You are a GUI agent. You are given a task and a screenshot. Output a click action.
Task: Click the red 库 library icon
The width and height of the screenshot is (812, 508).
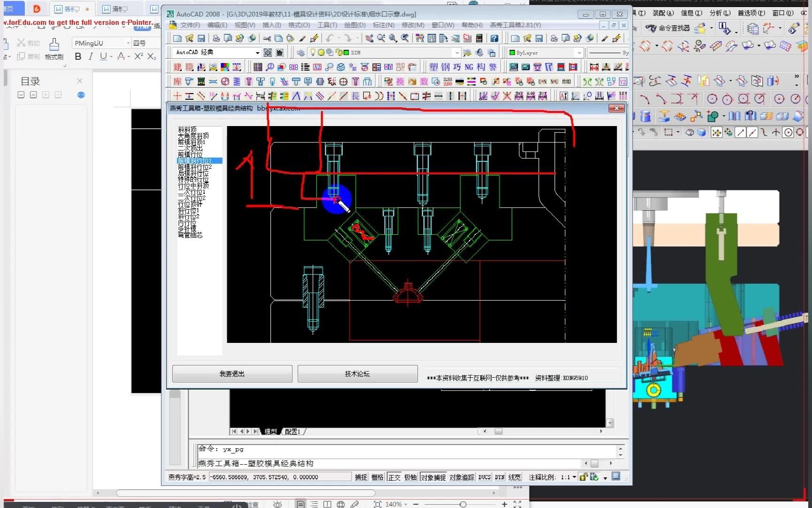point(177,81)
